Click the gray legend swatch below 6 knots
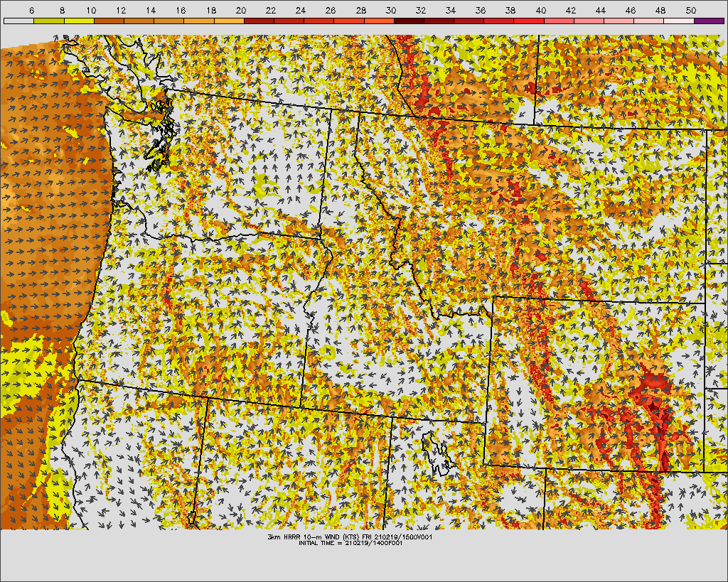 (18, 21)
